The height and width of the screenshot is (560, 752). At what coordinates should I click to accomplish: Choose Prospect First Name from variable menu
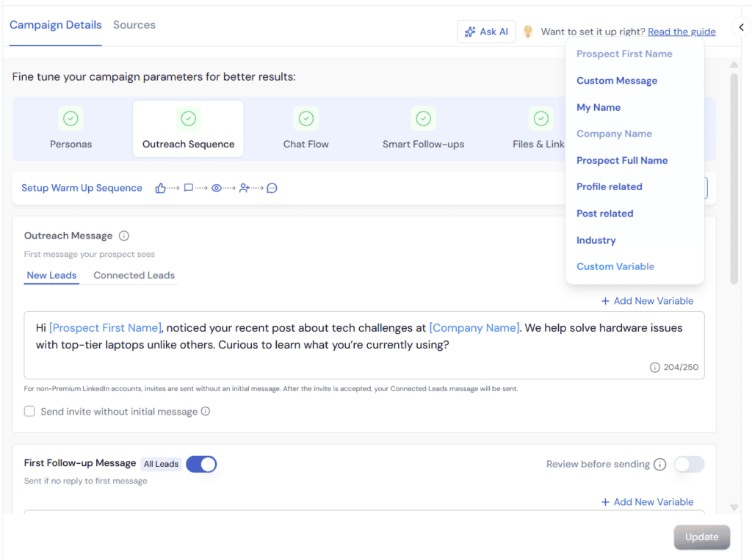point(624,54)
